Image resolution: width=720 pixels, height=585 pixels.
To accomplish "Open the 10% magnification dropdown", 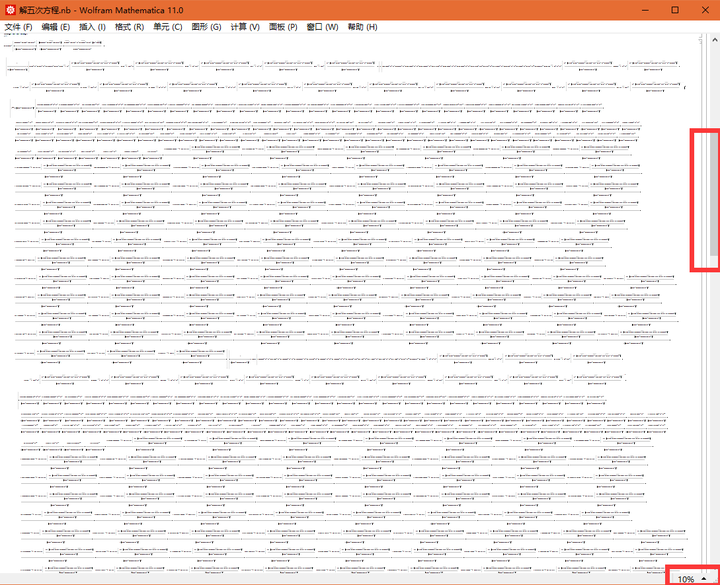I will (x=692, y=579).
